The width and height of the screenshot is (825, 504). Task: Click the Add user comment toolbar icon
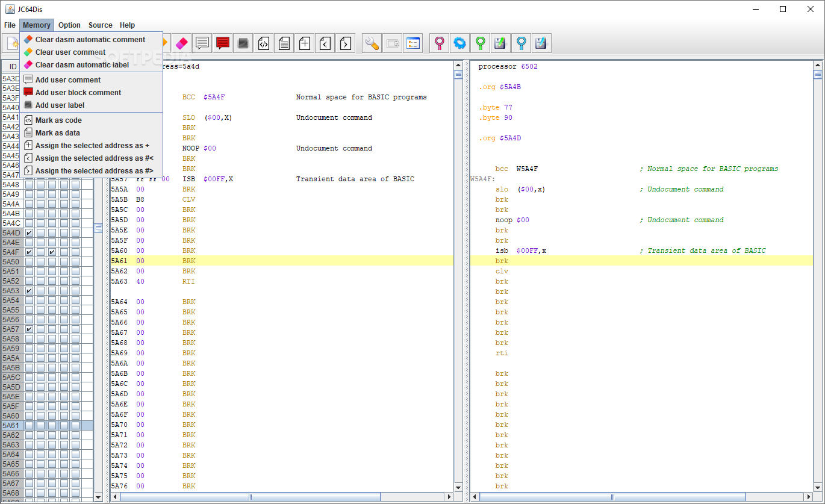[x=202, y=43]
